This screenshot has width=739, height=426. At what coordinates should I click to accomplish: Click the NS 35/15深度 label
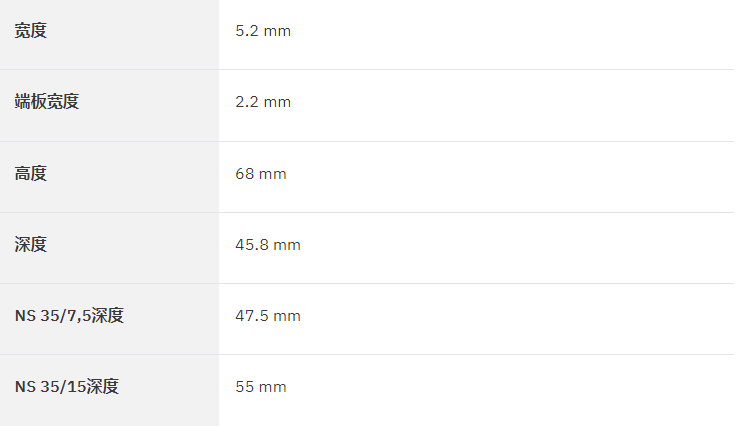point(66,386)
